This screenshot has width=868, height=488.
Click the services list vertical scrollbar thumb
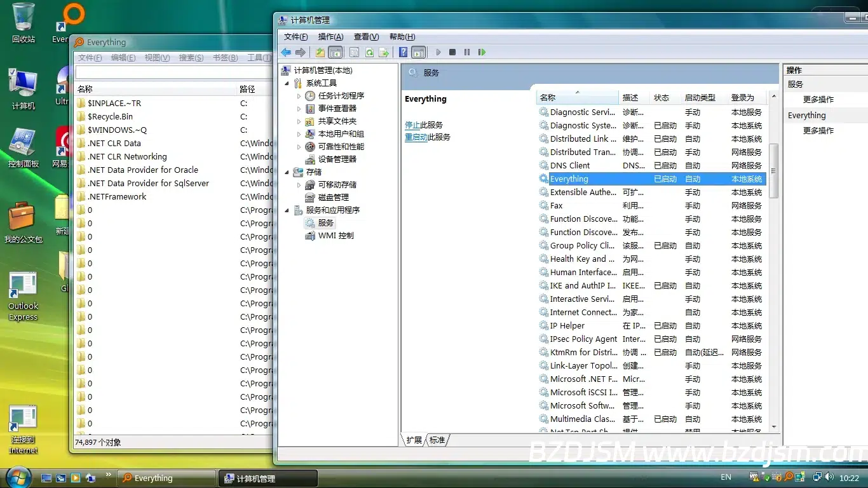[773, 171]
